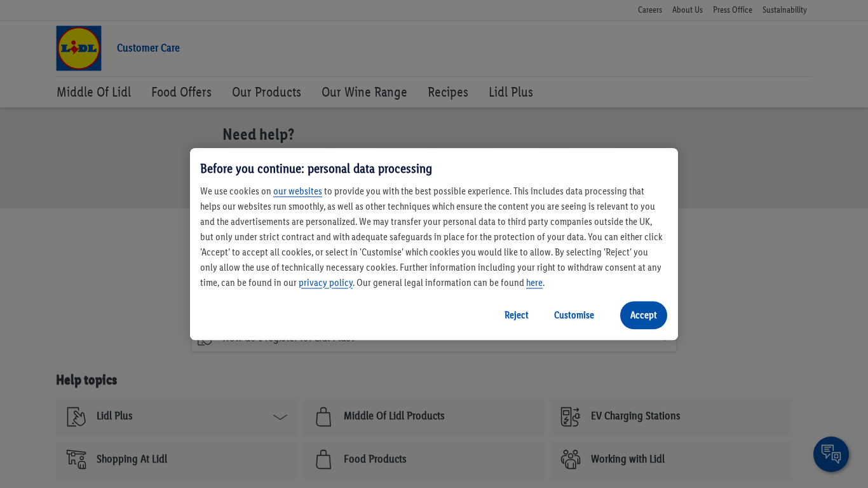Click the EV Charging Stations icon

tap(571, 417)
